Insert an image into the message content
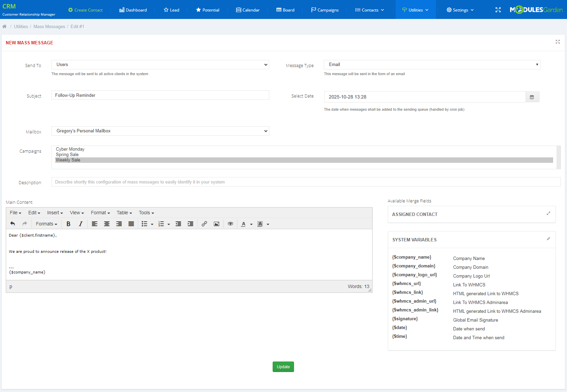 216,224
